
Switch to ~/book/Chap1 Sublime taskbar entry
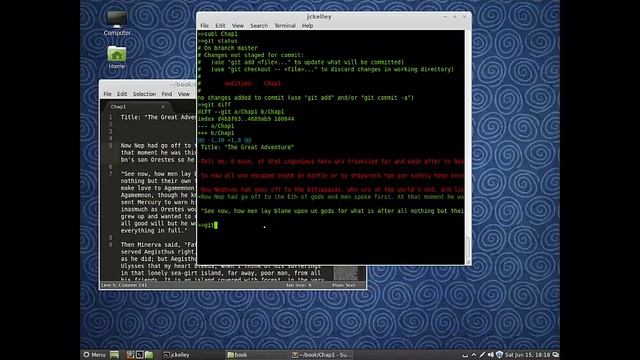pyautogui.click(x=322, y=355)
